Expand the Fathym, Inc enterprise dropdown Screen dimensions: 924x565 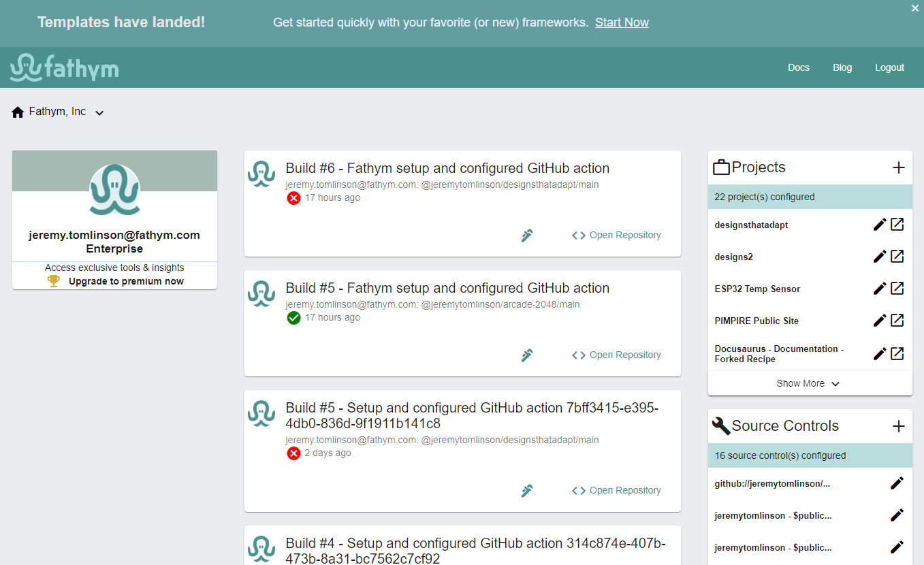[99, 113]
